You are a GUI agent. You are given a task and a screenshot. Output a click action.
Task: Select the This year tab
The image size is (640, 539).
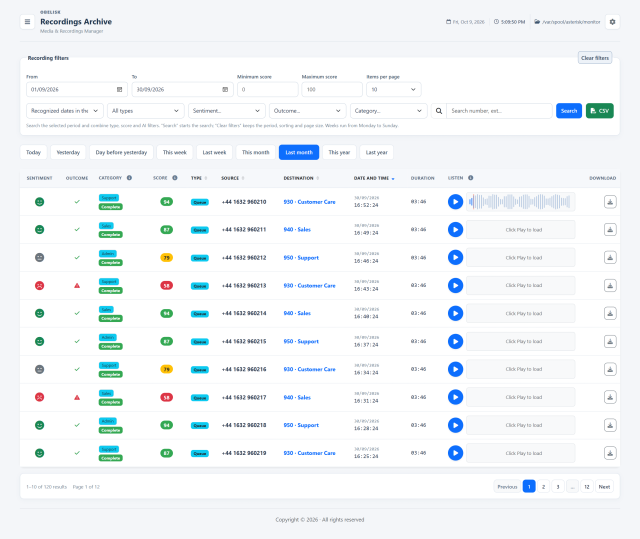coord(339,152)
